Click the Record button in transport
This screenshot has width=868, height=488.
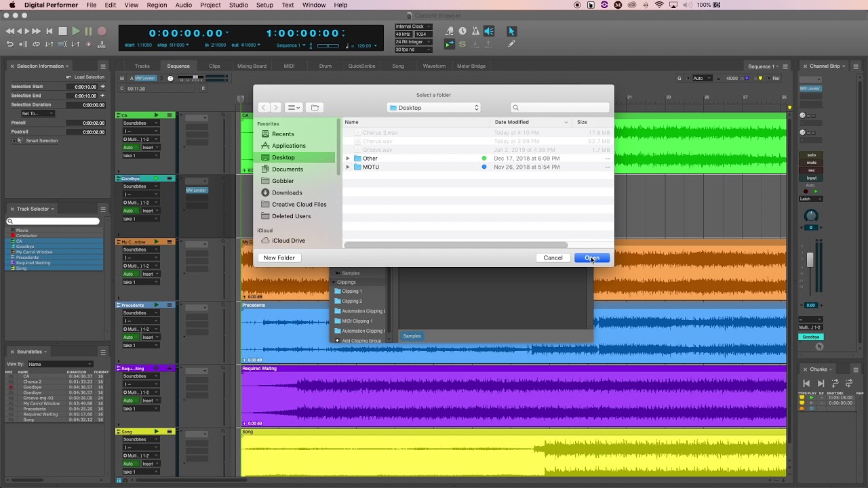click(x=102, y=31)
